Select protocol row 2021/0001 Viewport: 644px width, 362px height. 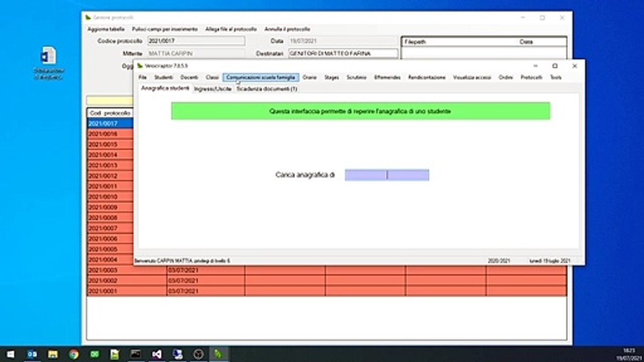click(327, 291)
